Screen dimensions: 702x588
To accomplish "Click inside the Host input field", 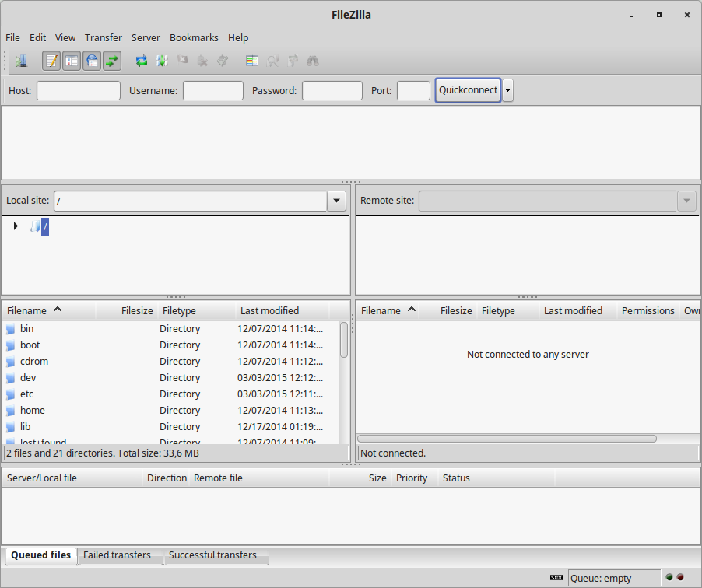I will tap(78, 90).
